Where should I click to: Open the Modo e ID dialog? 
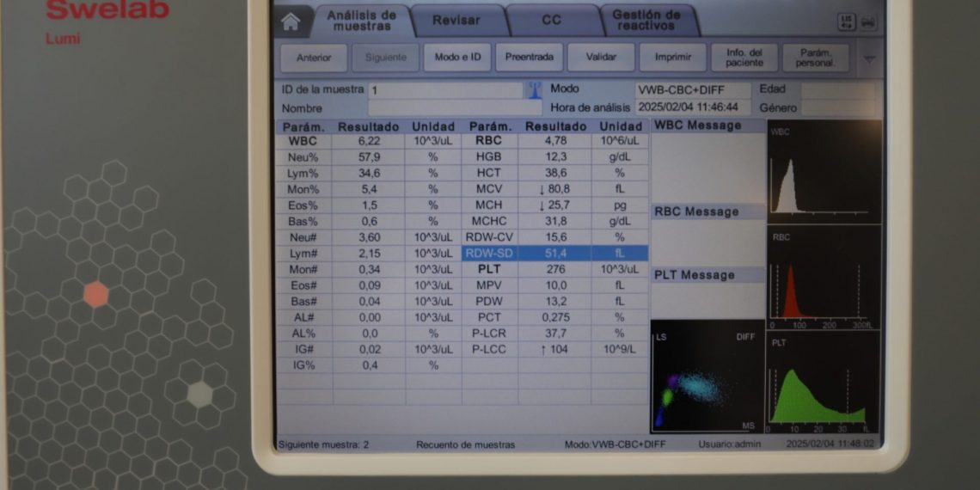456,58
